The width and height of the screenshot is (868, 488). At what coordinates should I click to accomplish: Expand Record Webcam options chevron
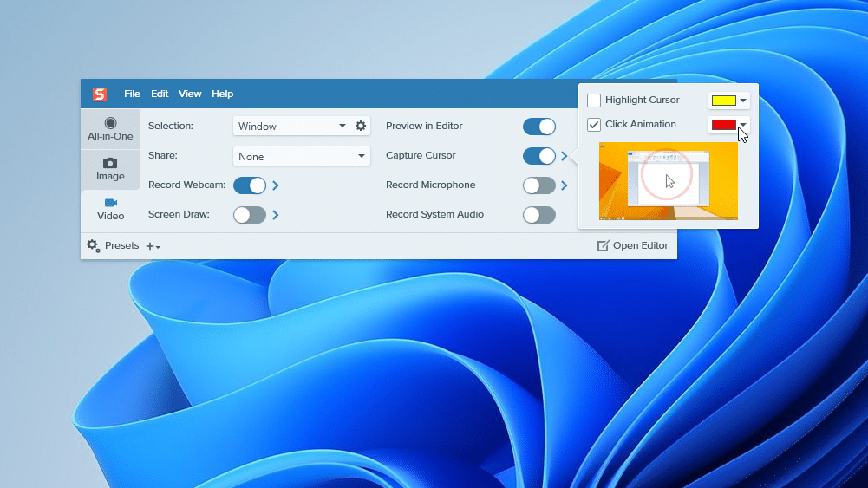tap(276, 185)
